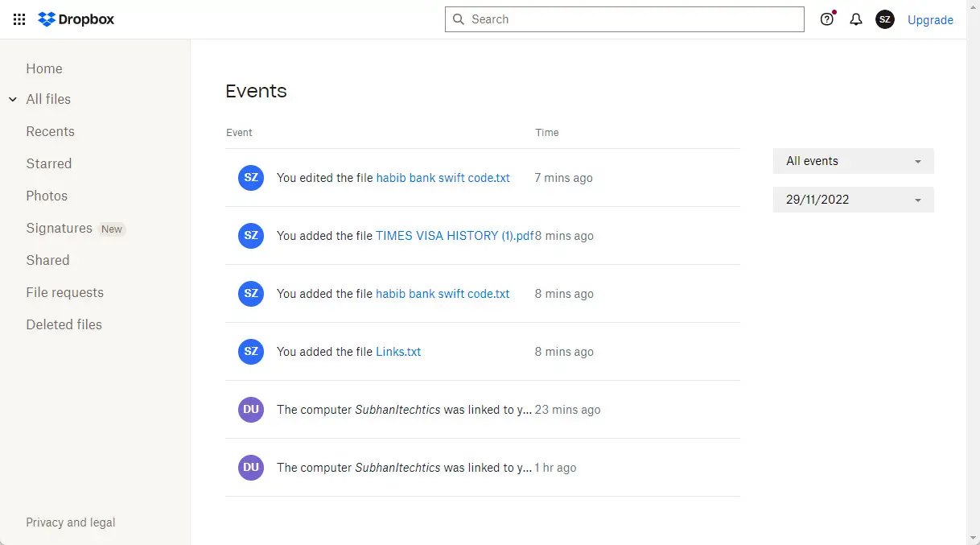Image resolution: width=980 pixels, height=545 pixels.
Task: Open the notifications bell icon
Action: click(856, 19)
